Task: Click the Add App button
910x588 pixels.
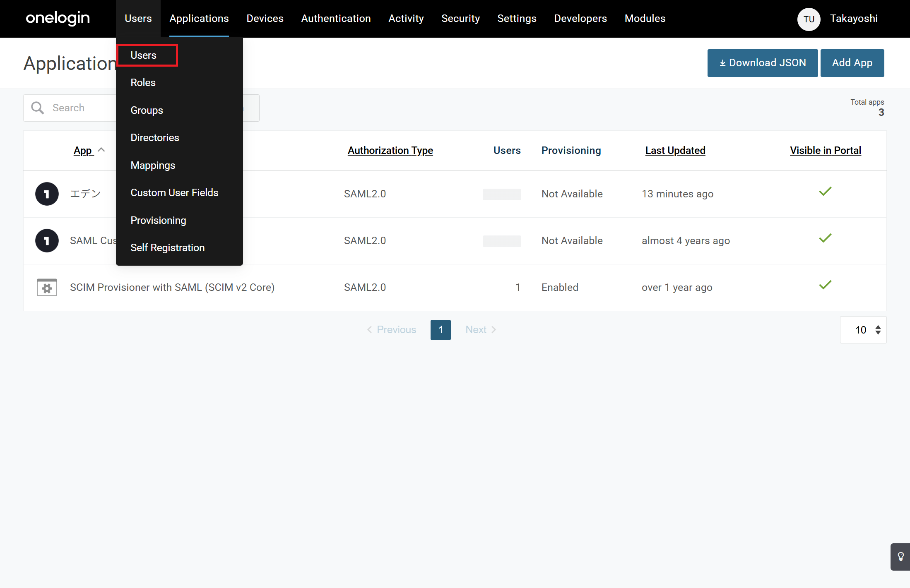Action: pos(852,63)
